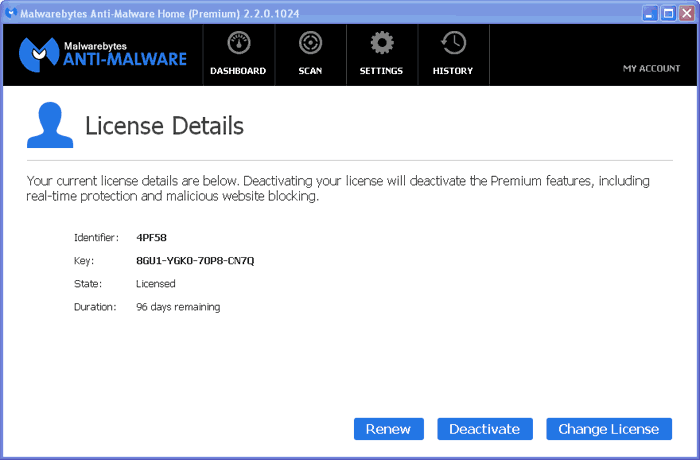This screenshot has width=700, height=460.
Task: Open the Dashboard gauge icon
Action: [x=239, y=43]
